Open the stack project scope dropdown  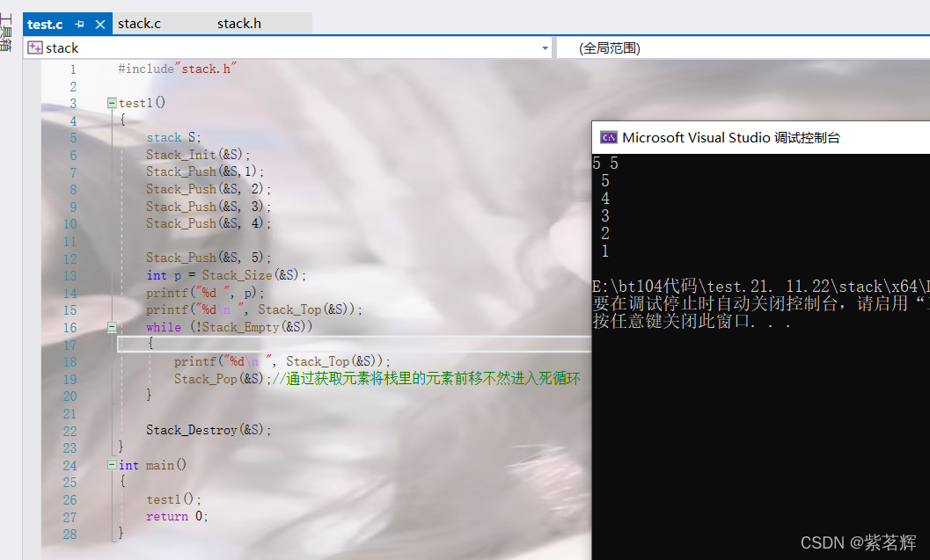(546, 48)
